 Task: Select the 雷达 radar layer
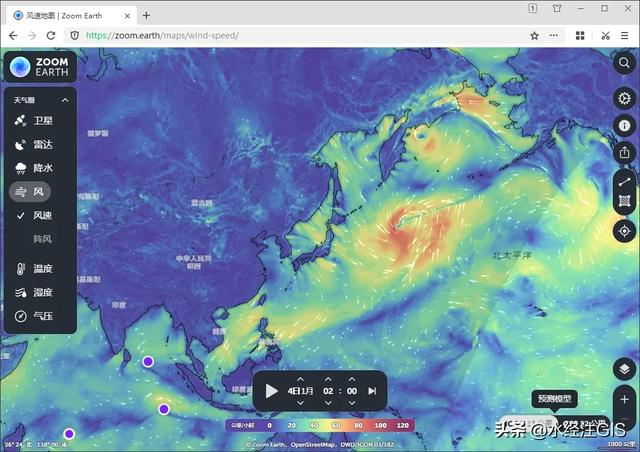point(34,144)
